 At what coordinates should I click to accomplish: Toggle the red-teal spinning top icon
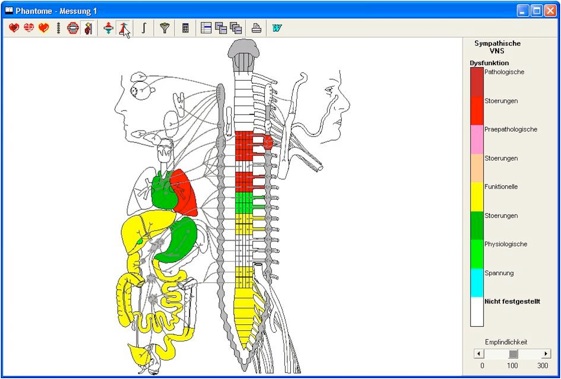[108, 28]
